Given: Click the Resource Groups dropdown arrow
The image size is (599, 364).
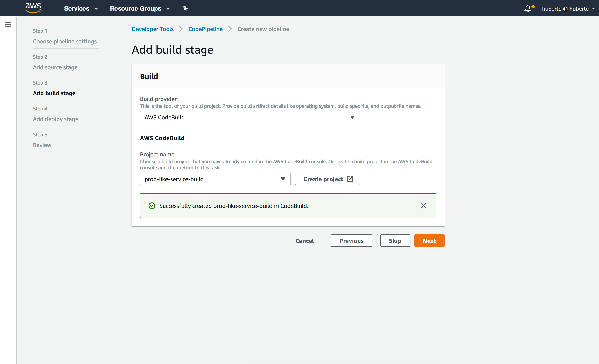Looking at the screenshot, I should click(168, 9).
